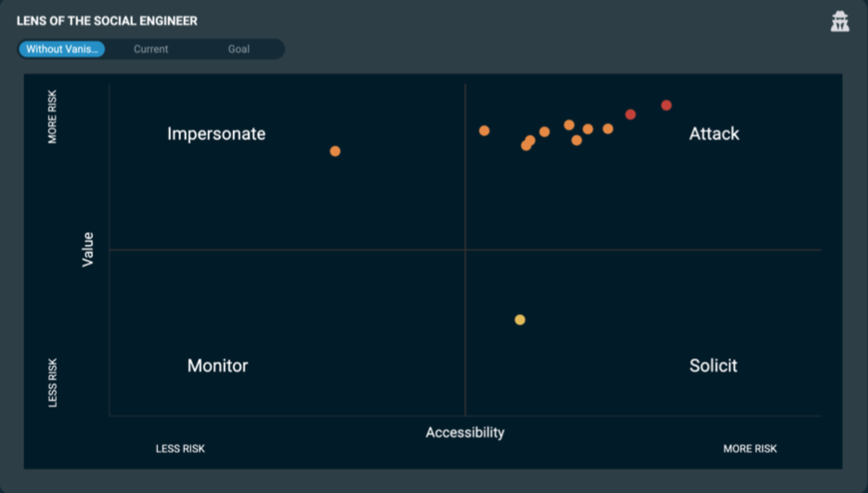The width and height of the screenshot is (868, 493).
Task: Click the spy icon in top-right corner
Action: click(839, 22)
